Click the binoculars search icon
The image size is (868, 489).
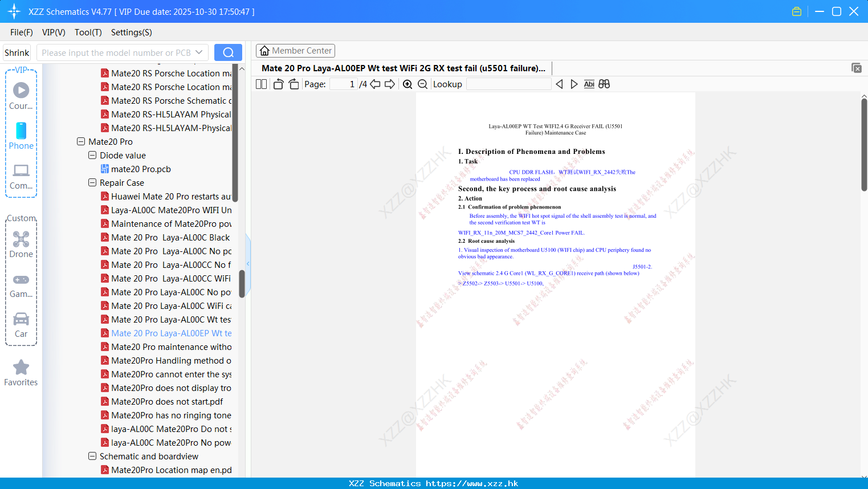(604, 84)
